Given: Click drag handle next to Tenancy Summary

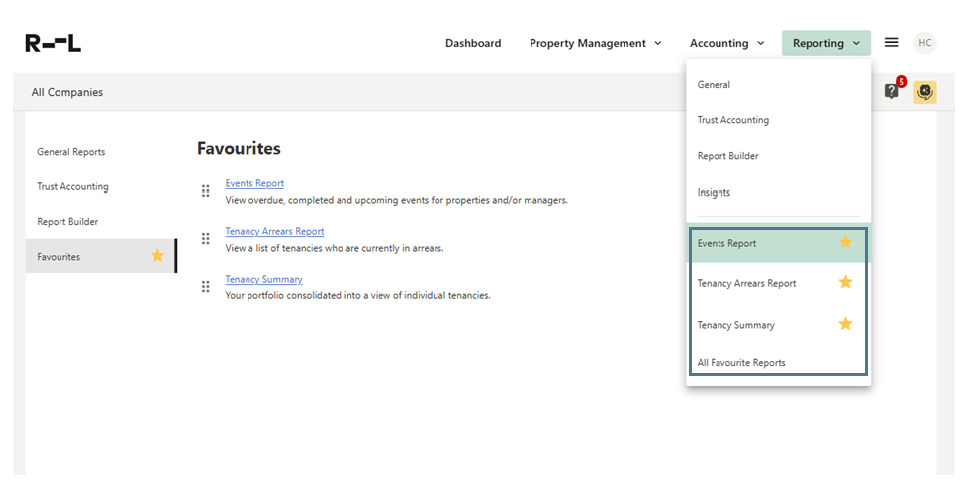Looking at the screenshot, I should (x=205, y=286).
